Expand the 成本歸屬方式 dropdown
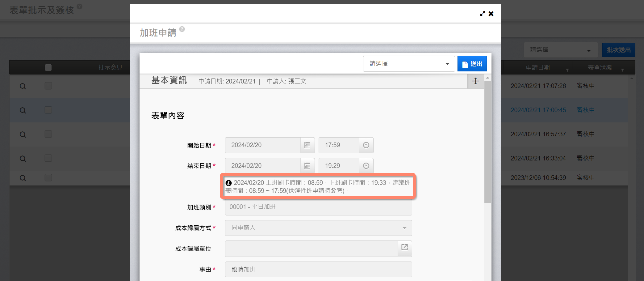The height and width of the screenshot is (281, 644). (318, 228)
